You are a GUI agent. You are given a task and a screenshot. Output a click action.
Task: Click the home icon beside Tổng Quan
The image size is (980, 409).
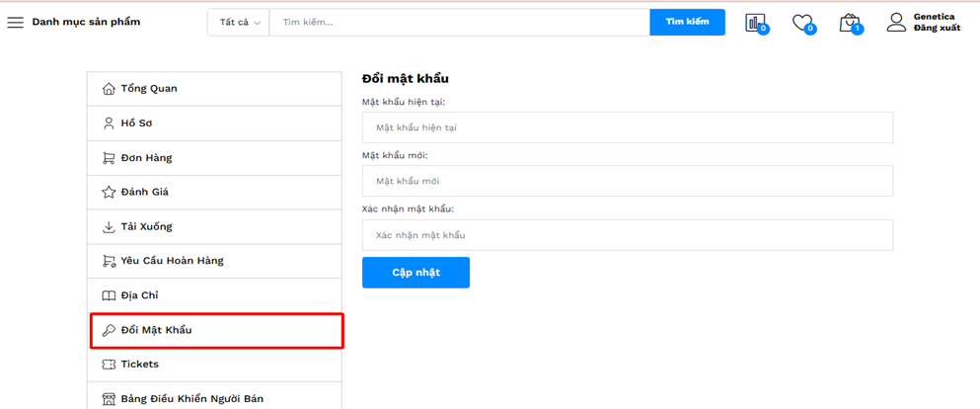(x=109, y=89)
